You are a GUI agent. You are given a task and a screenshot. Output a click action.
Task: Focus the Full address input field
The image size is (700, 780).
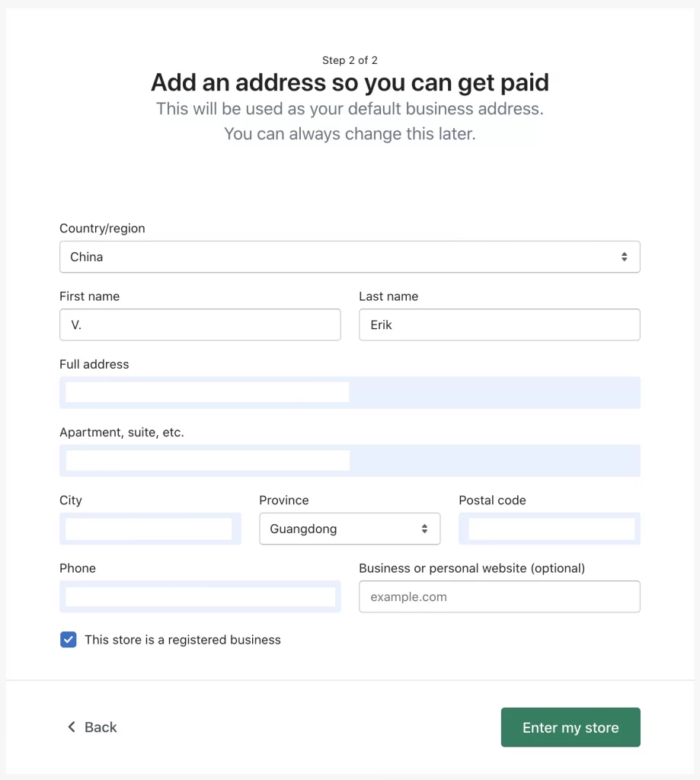point(350,392)
